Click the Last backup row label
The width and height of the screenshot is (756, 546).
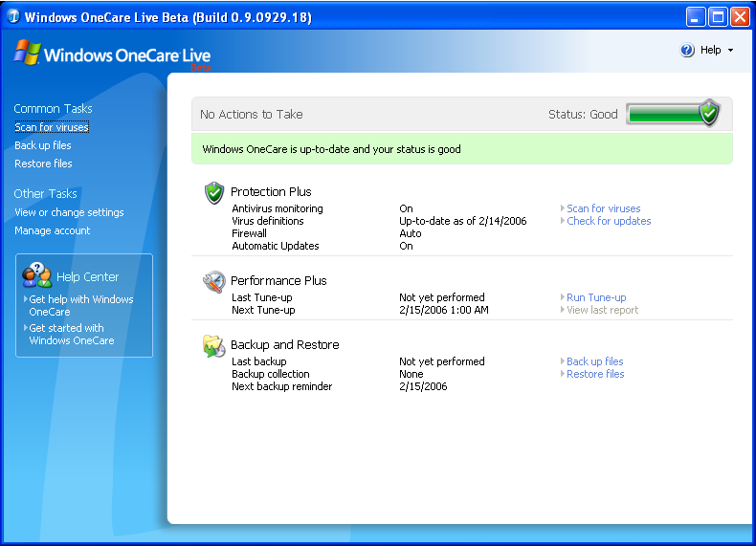point(259,361)
